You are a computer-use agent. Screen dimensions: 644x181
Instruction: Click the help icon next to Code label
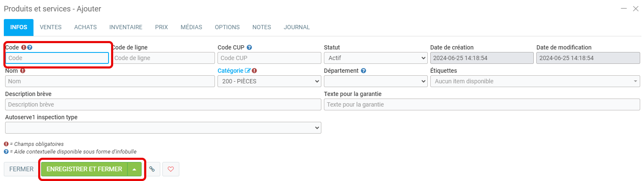30,47
